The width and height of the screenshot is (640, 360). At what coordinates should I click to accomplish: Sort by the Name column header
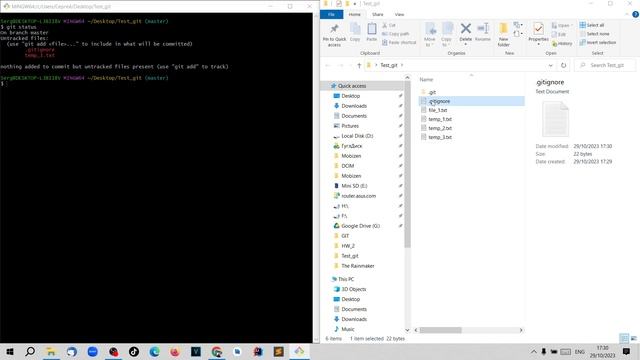pos(426,80)
